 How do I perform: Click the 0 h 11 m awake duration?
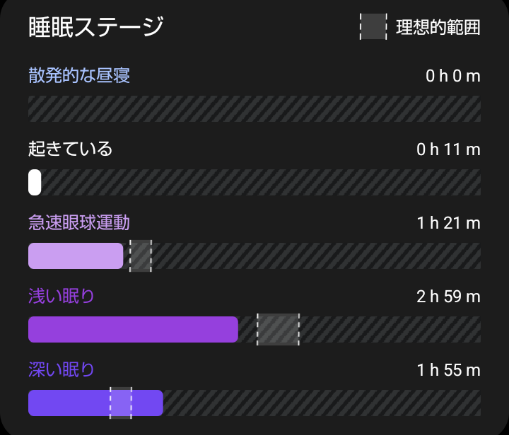tap(448, 149)
